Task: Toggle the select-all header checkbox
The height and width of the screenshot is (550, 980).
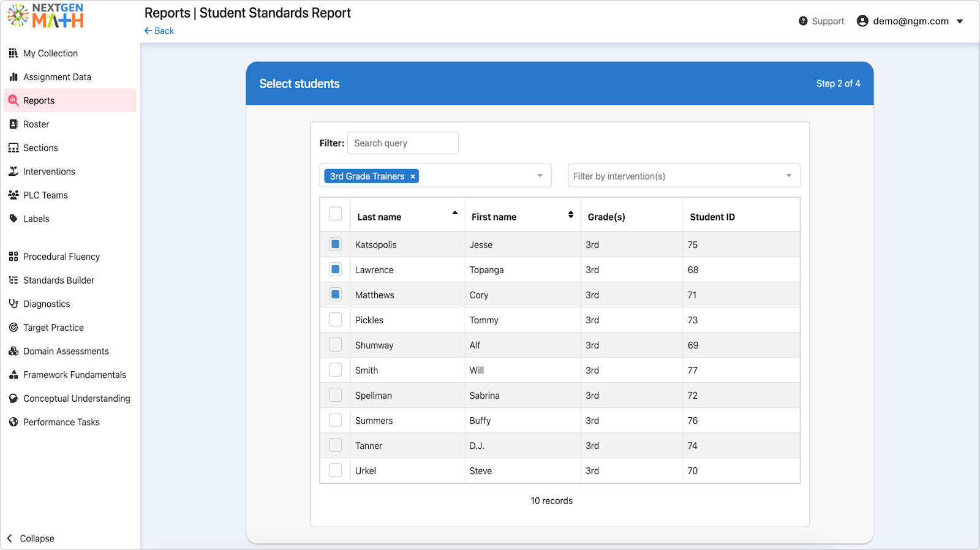Action: tap(335, 214)
